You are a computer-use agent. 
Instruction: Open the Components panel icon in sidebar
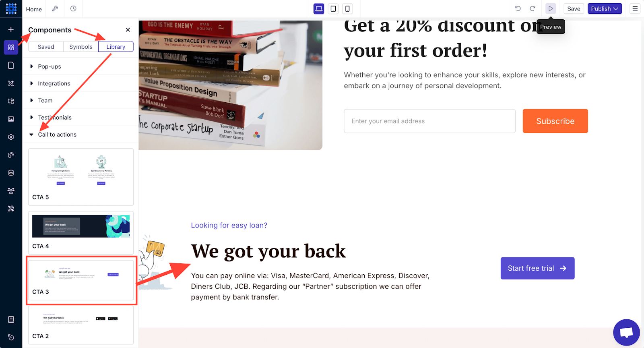coord(11,47)
